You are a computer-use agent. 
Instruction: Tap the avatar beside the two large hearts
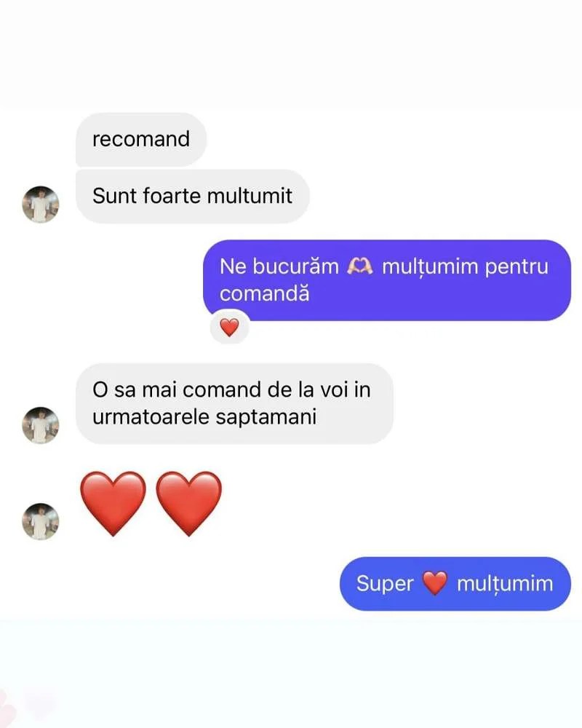click(x=41, y=521)
